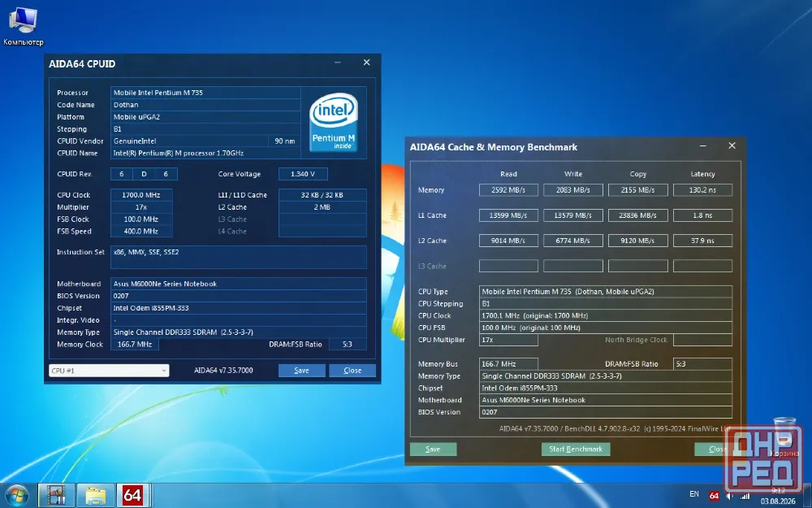Click Motherboard field in CPUID window
The width and height of the screenshot is (812, 508).
click(x=238, y=284)
